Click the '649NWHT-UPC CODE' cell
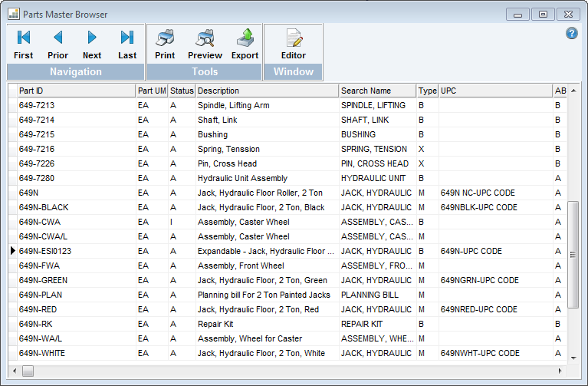 click(x=480, y=353)
